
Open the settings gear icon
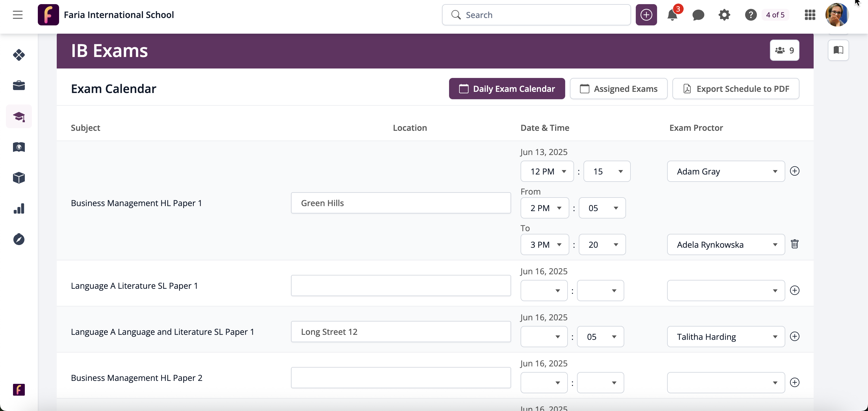[x=724, y=15]
